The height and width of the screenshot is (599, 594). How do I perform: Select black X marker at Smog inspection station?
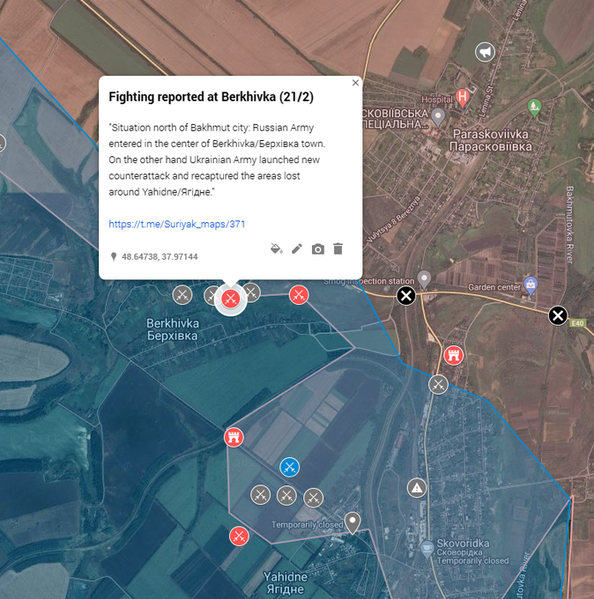[406, 296]
